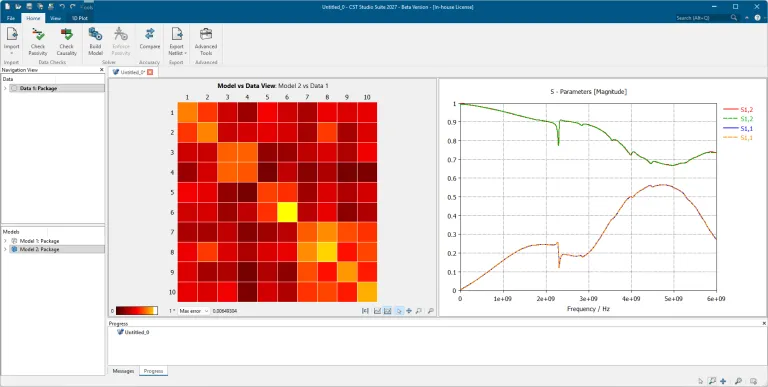Open the Compare accuracy tool
Screen dimensions: 768x387
pos(149,39)
